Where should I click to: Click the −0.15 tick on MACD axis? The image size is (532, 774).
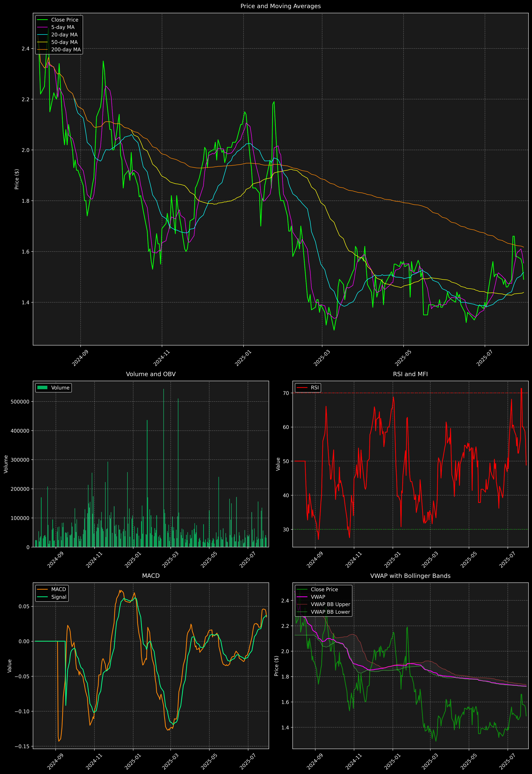click(x=22, y=746)
